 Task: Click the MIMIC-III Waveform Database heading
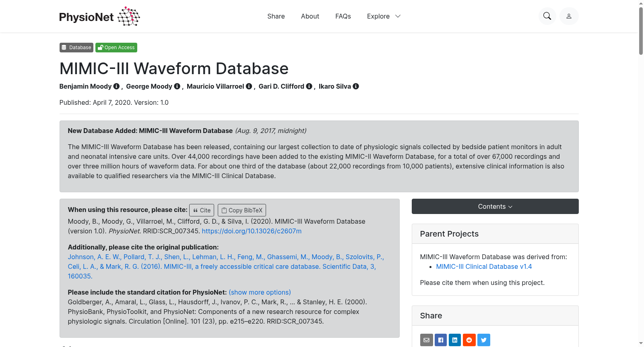pos(174,69)
